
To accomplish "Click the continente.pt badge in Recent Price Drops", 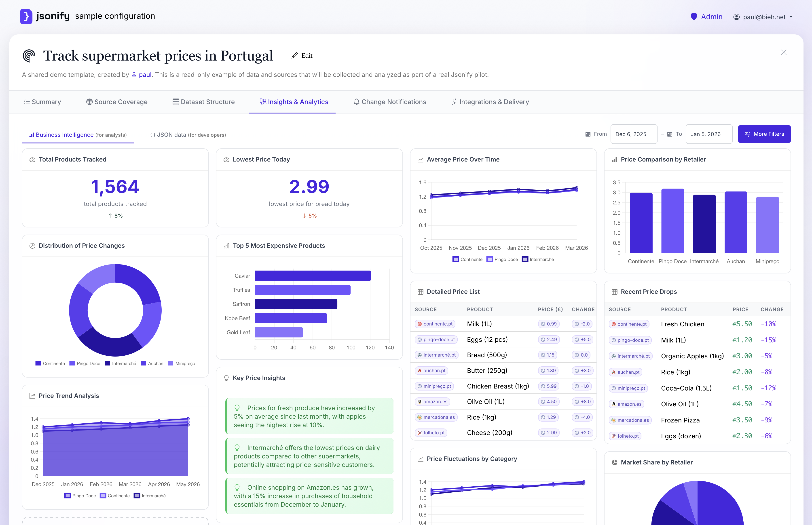I will (629, 324).
